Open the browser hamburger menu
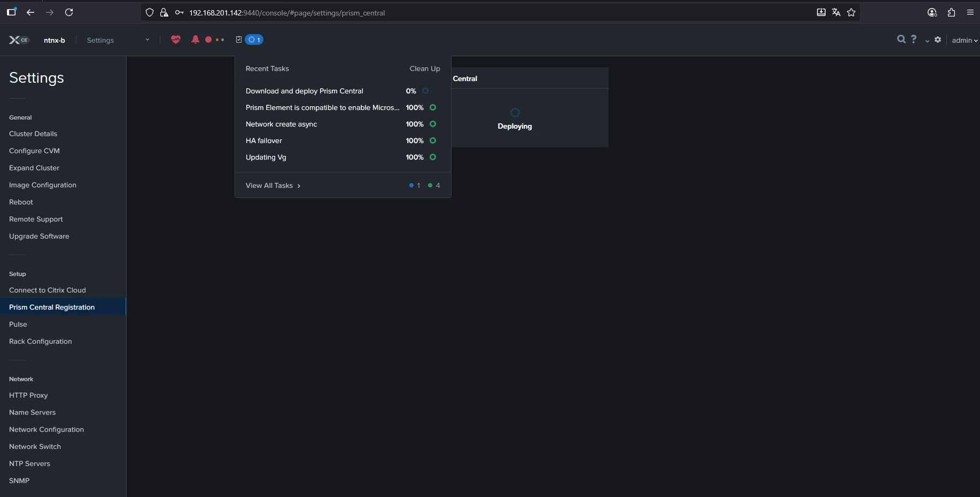The image size is (980, 497). (970, 12)
